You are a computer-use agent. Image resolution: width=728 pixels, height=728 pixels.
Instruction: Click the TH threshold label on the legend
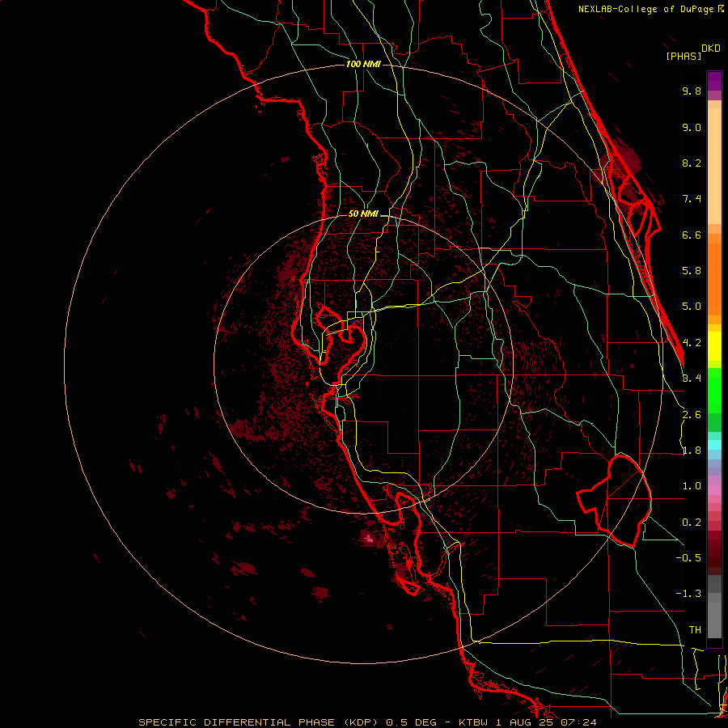[x=695, y=630]
